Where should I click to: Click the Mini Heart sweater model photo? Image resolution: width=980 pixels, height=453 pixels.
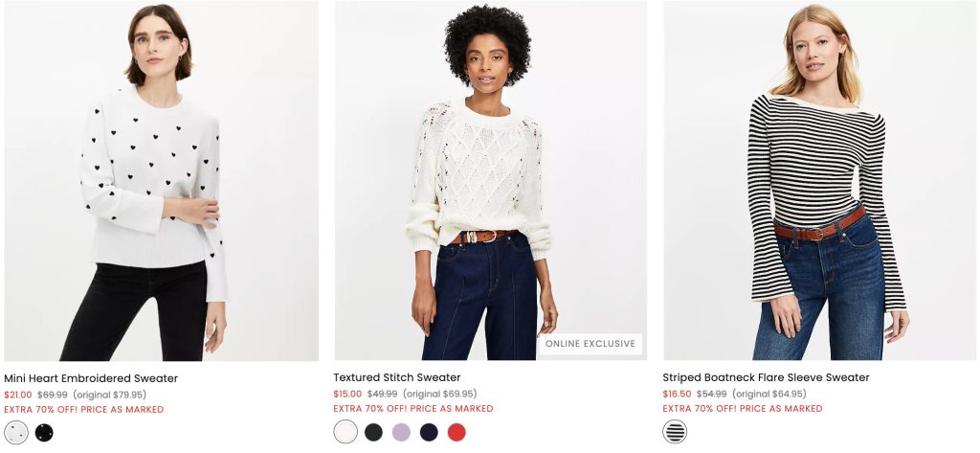tap(161, 182)
